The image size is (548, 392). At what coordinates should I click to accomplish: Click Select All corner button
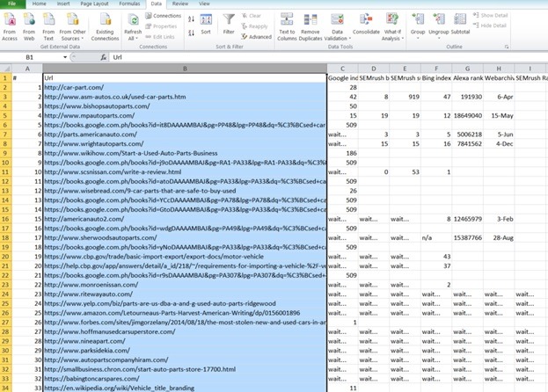(6, 69)
